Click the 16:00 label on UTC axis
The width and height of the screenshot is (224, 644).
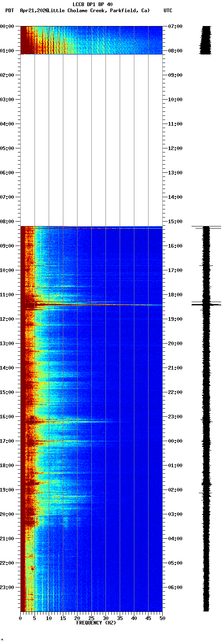click(175, 246)
